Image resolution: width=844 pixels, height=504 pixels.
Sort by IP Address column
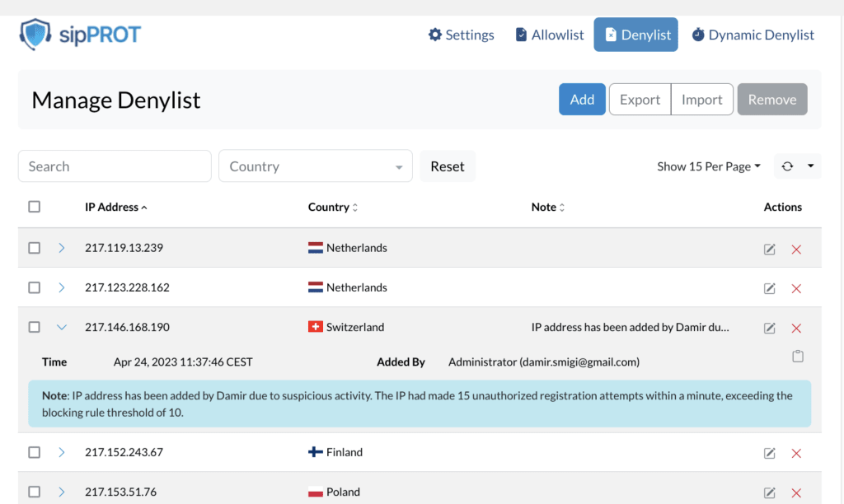tap(115, 207)
